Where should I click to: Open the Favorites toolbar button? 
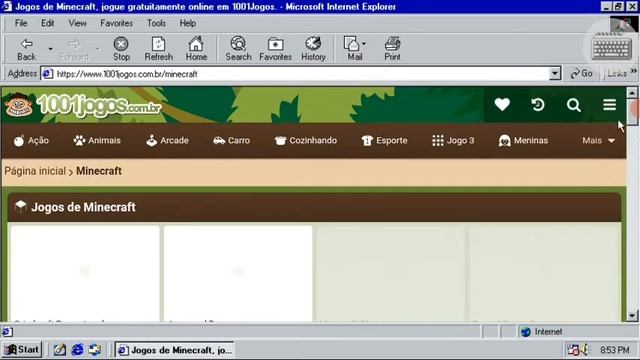click(x=276, y=49)
